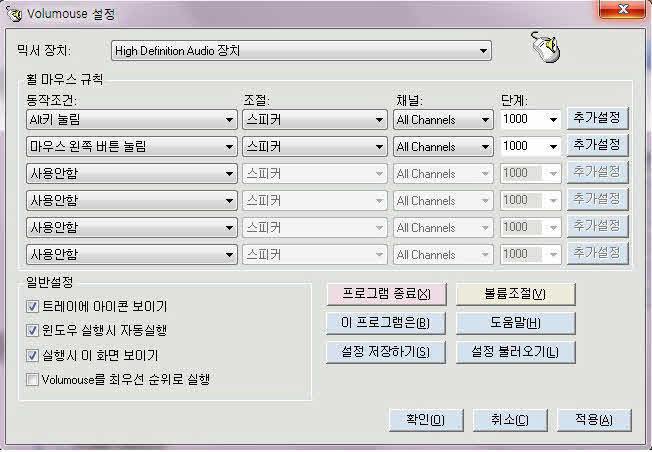Close the Volumouse settings window

click(x=622, y=9)
